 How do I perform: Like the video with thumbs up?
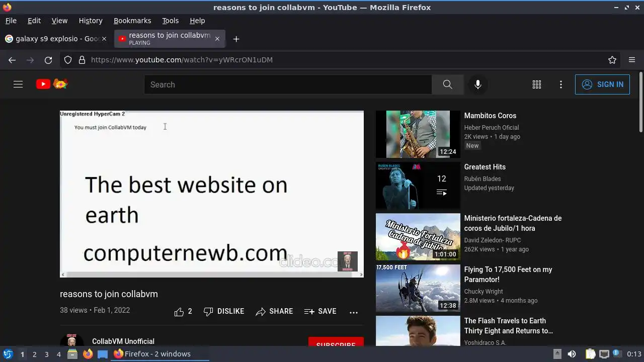(x=183, y=312)
